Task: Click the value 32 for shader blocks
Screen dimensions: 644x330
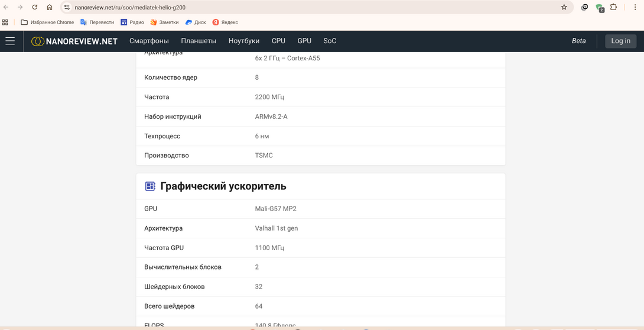Action: point(259,286)
